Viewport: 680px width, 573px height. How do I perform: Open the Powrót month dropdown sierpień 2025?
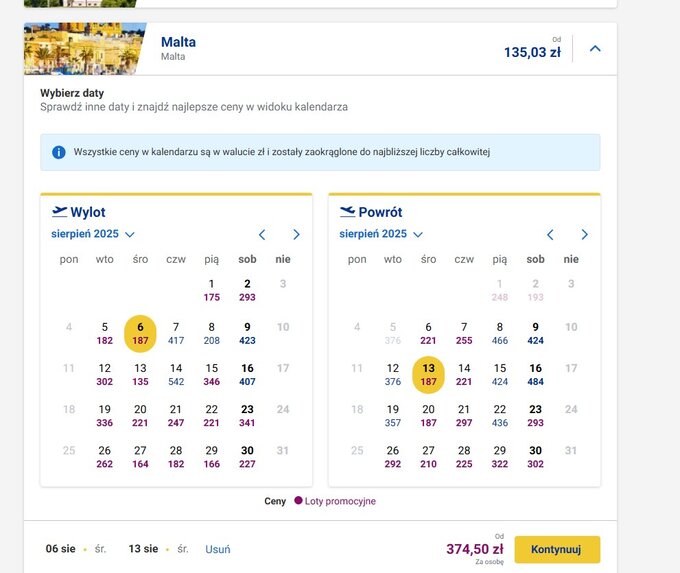[x=381, y=234]
